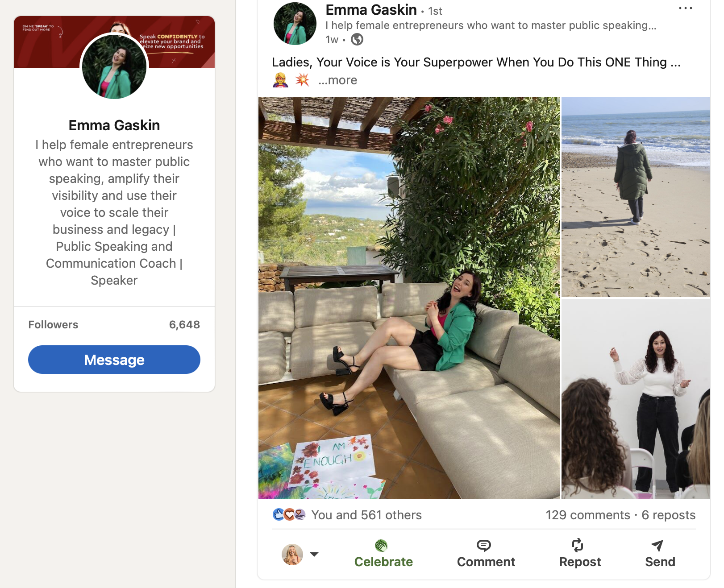Click Emma Gaskin name in post header
This screenshot has width=724, height=588.
coord(371,10)
